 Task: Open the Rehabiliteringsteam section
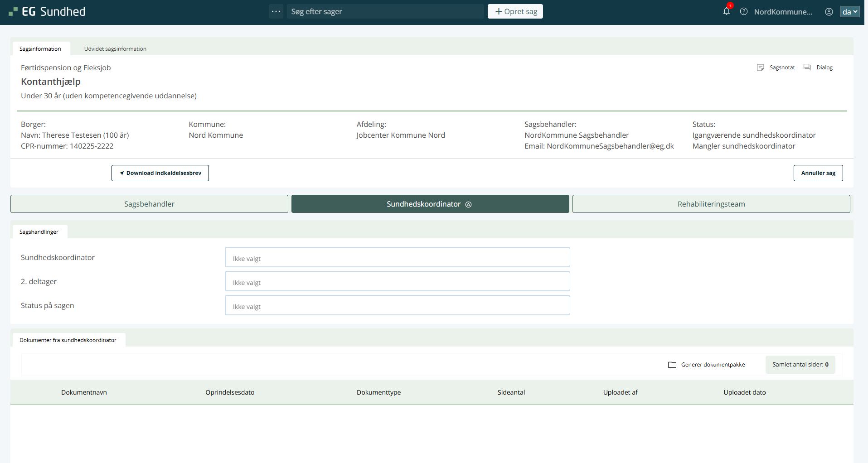711,204
